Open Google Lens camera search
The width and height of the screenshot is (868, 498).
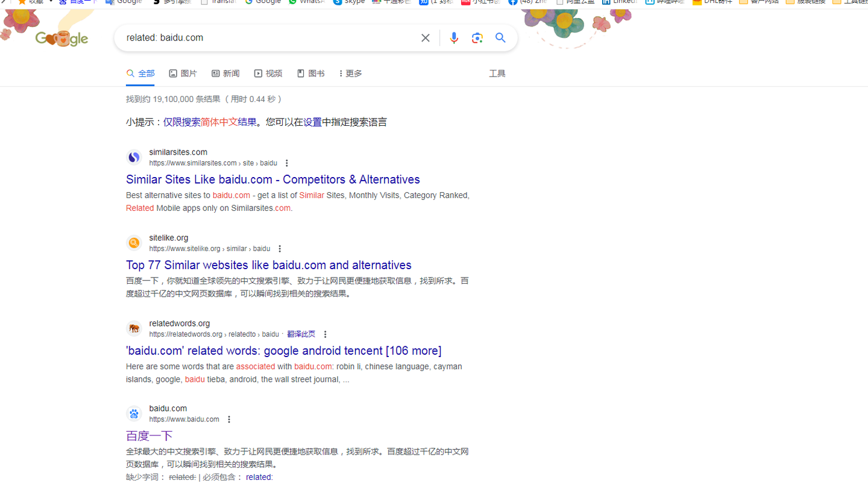coord(477,38)
